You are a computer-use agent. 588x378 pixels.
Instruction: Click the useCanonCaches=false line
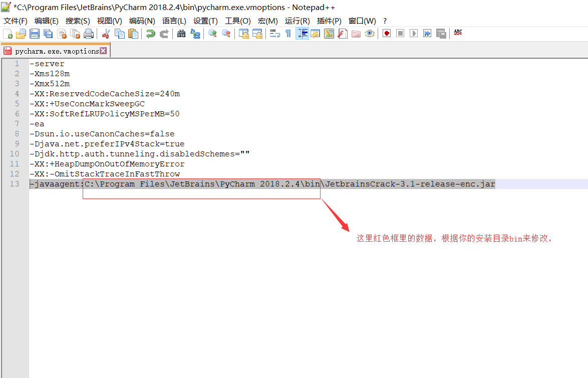pyautogui.click(x=102, y=134)
